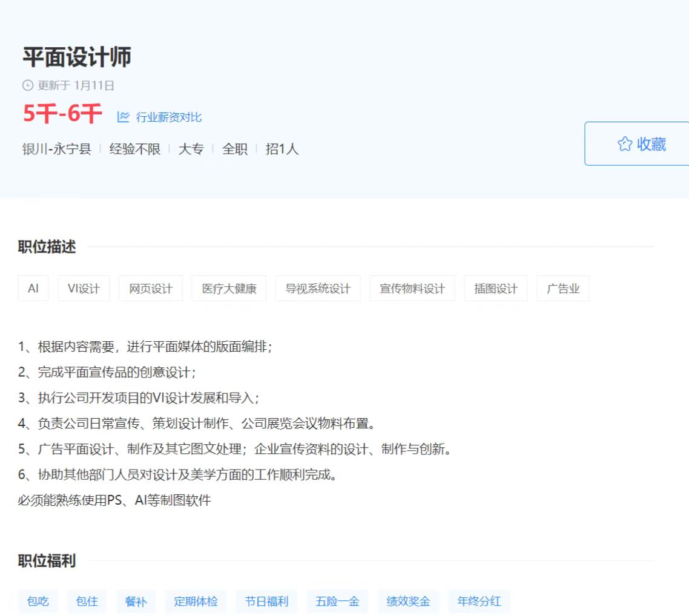Viewport: 689px width, 616px height.
Task: Click the 平面设计师 job title
Action: point(77,57)
